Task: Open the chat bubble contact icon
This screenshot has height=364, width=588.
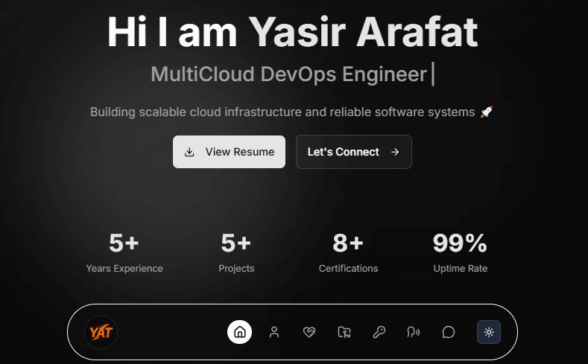Action: coord(448,332)
